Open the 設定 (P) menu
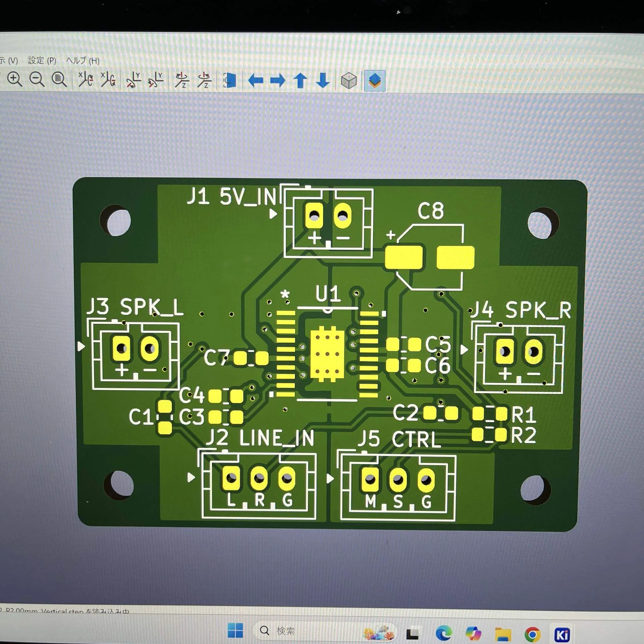This screenshot has width=644, height=644. click(42, 60)
